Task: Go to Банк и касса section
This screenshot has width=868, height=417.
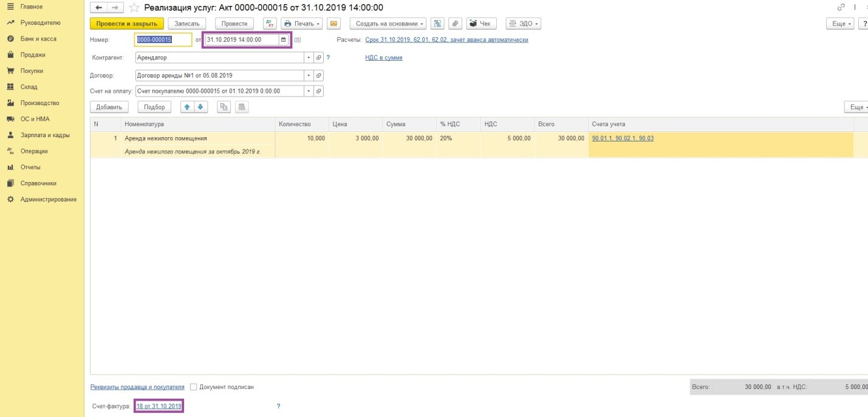Action: (x=38, y=39)
